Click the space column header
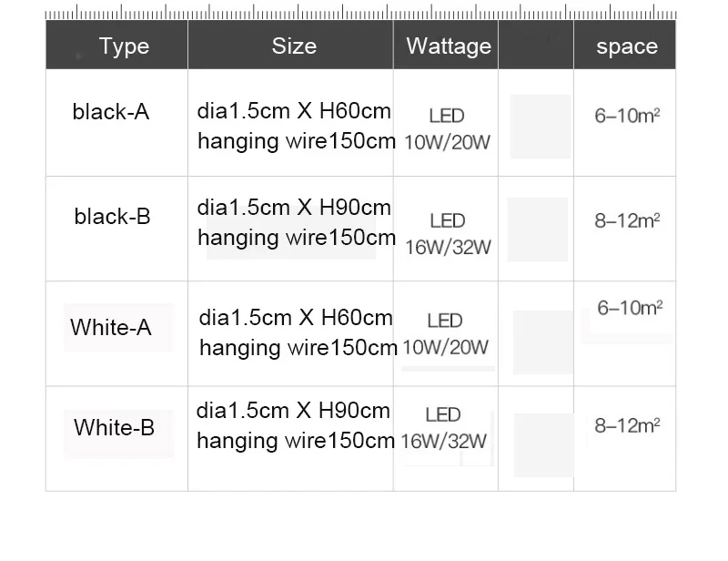Viewport: 728px width, 561px height. (627, 46)
